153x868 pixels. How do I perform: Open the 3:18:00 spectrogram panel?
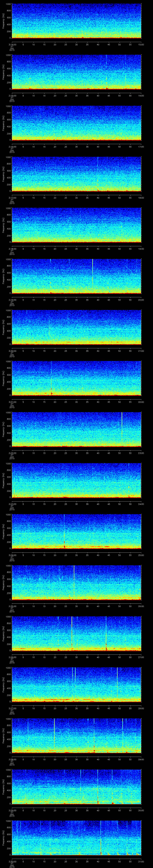pos(76,225)
